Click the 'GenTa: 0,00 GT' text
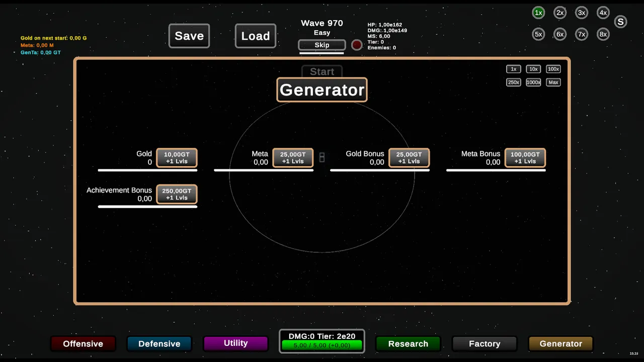The height and width of the screenshot is (362, 644). [41, 52]
